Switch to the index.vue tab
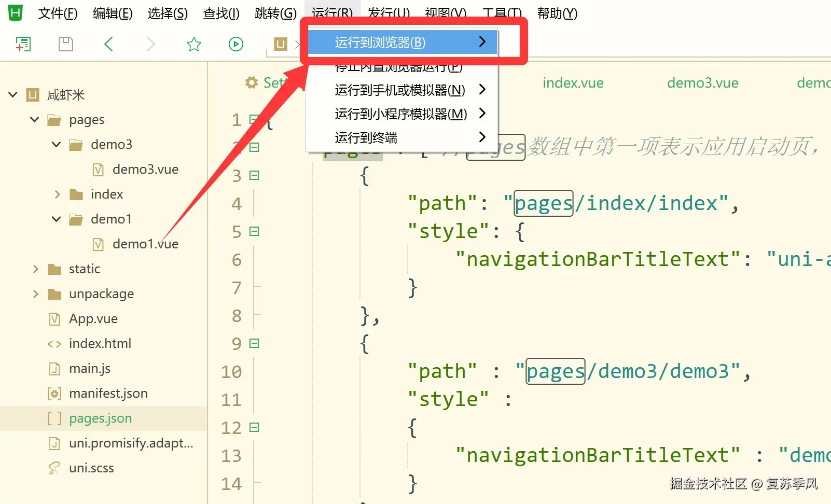831x504 pixels. (x=573, y=83)
